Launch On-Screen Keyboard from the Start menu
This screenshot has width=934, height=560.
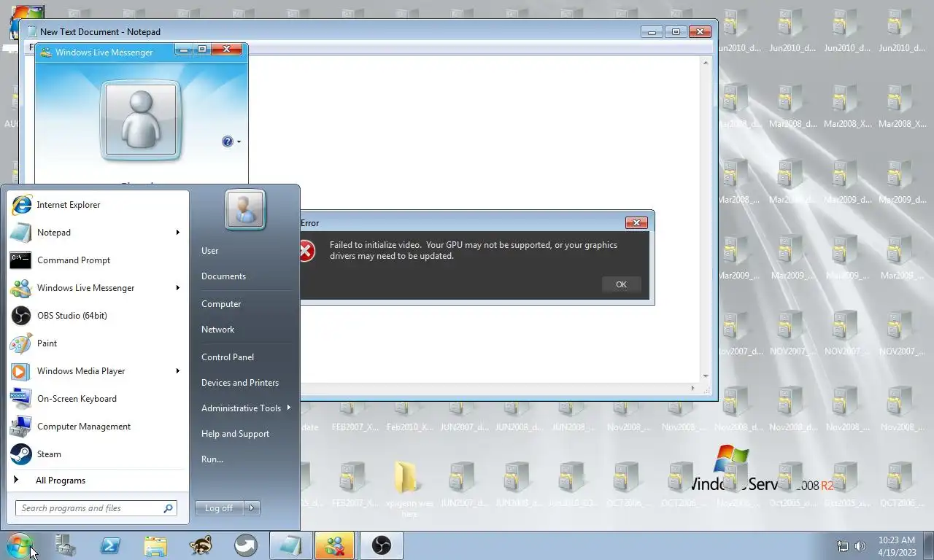[x=98, y=399]
